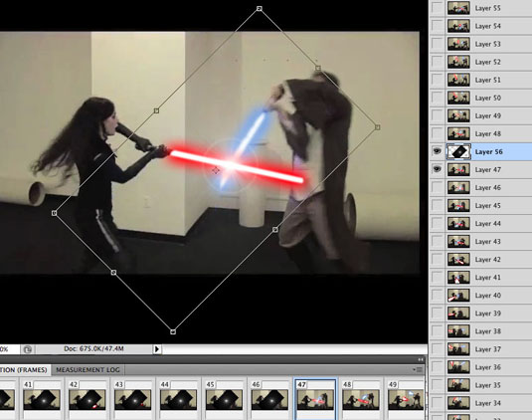Show Layer 40 via its visibility box

tap(437, 296)
